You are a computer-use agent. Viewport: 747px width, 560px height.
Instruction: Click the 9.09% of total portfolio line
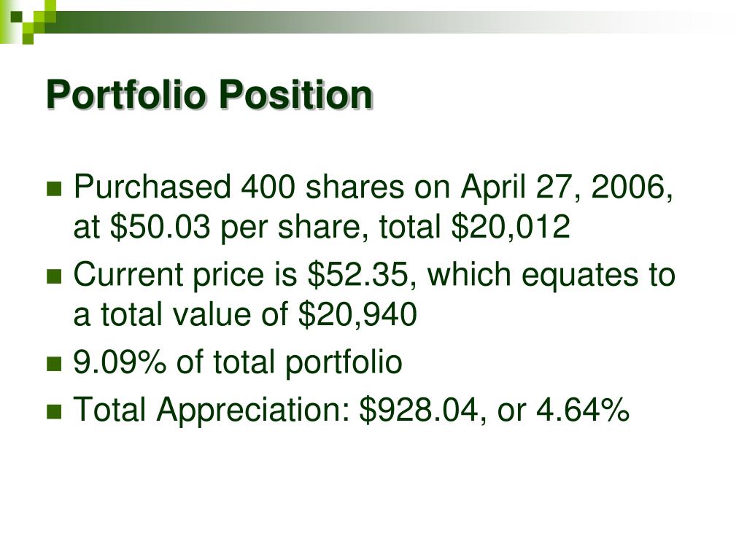(238, 362)
